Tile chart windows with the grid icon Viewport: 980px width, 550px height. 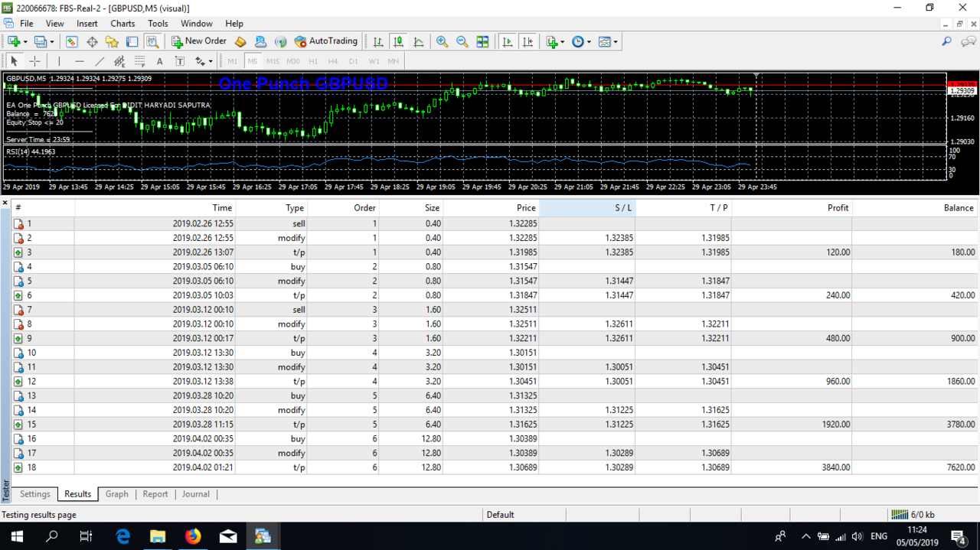pyautogui.click(x=482, y=41)
